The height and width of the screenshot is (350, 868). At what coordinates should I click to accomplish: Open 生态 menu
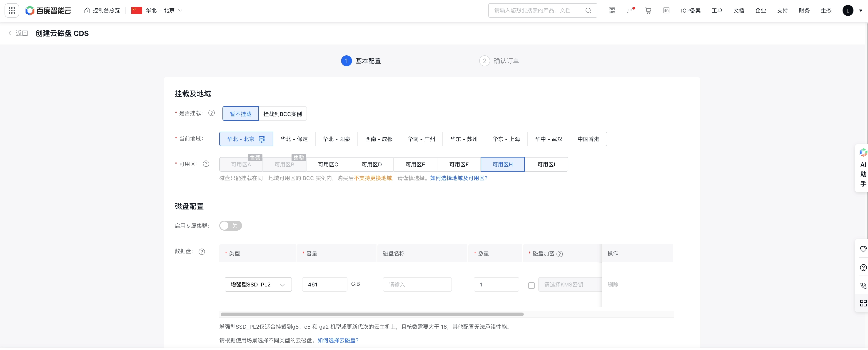[826, 10]
